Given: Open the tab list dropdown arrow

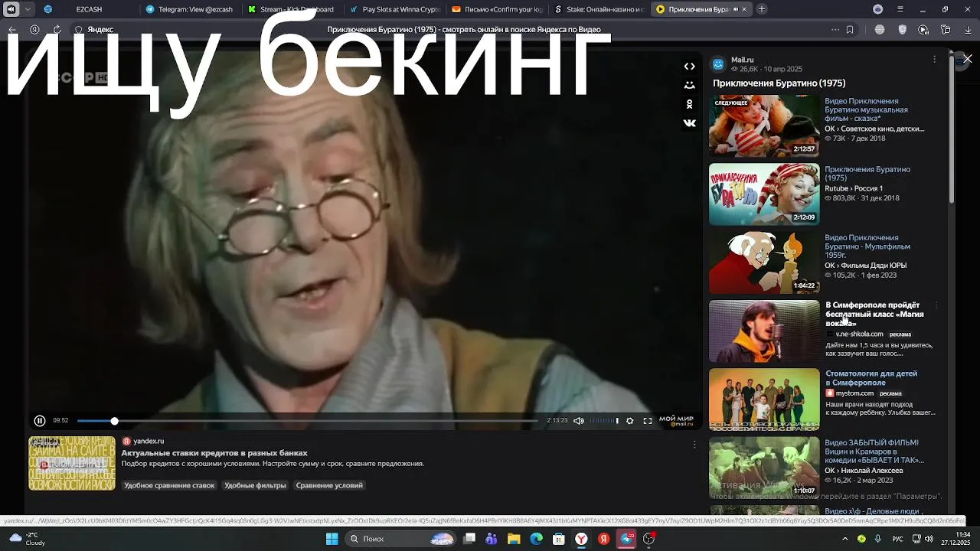Looking at the screenshot, I should point(28,9).
